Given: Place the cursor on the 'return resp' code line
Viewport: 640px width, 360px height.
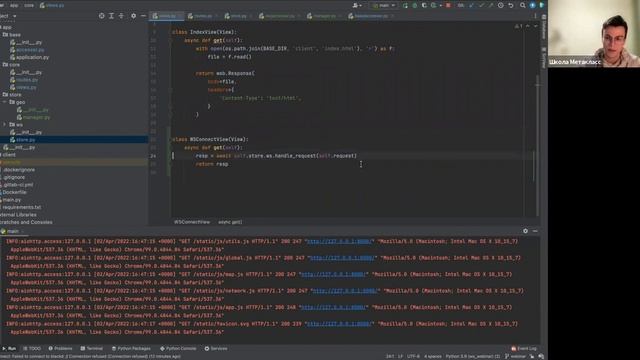Looking at the screenshot, I should 212,164.
